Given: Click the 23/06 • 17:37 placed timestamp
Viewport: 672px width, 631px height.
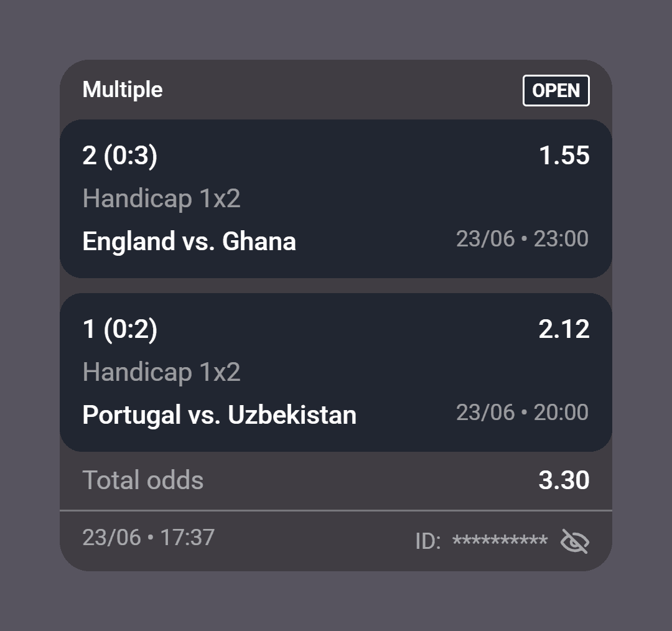Looking at the screenshot, I should coord(148,538).
